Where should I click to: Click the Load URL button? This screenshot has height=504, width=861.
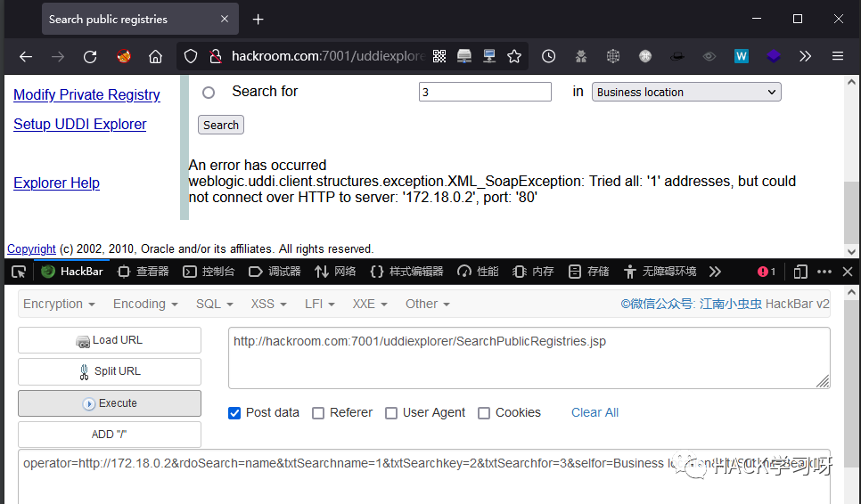point(110,340)
